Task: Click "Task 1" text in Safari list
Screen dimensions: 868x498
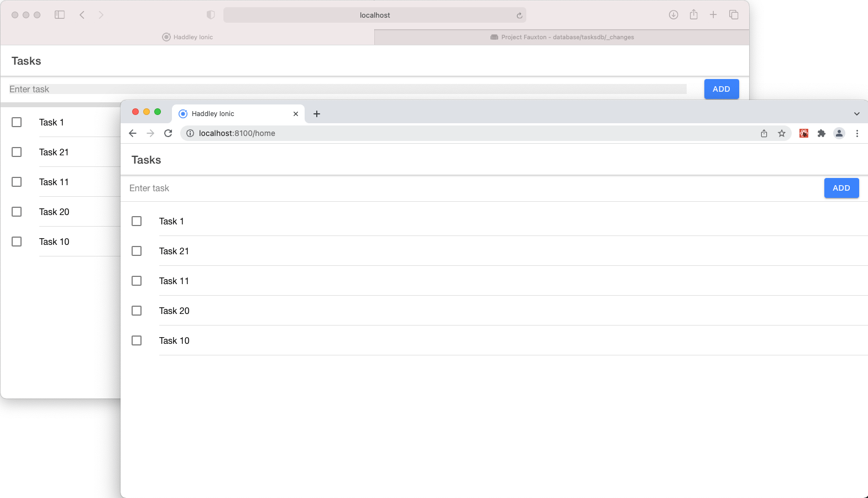Action: (x=51, y=122)
